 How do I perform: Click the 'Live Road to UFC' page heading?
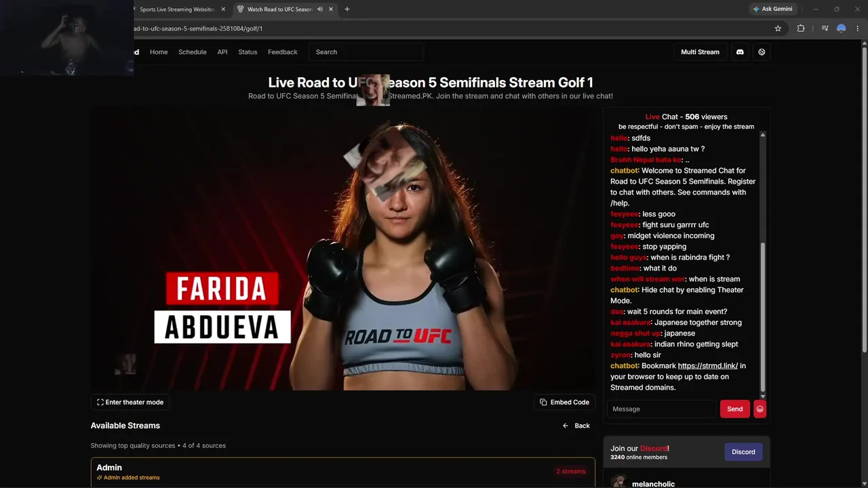[x=431, y=83]
